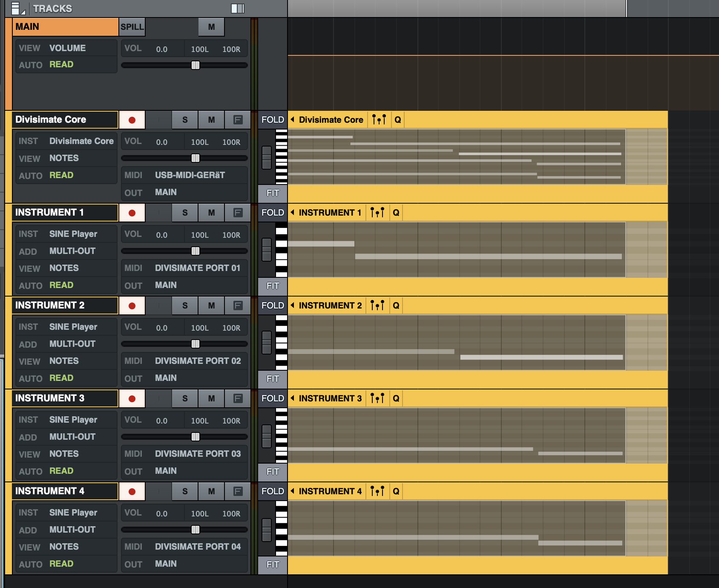
Task: Change INSTRUMENT 3 instrument from SINE Player
Action: click(73, 420)
